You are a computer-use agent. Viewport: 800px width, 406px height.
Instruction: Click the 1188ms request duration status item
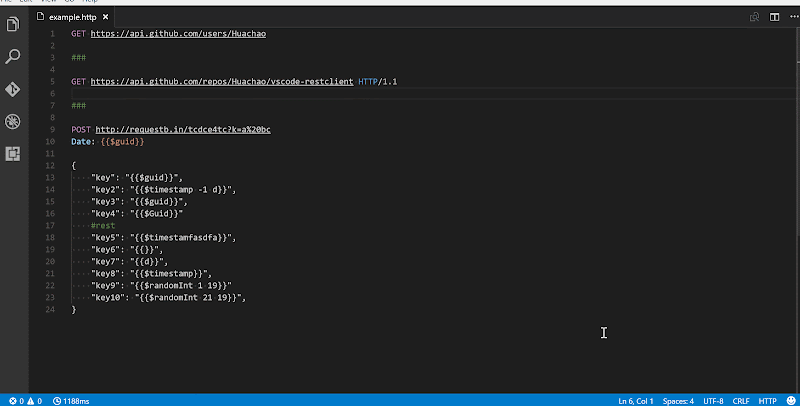click(x=71, y=401)
